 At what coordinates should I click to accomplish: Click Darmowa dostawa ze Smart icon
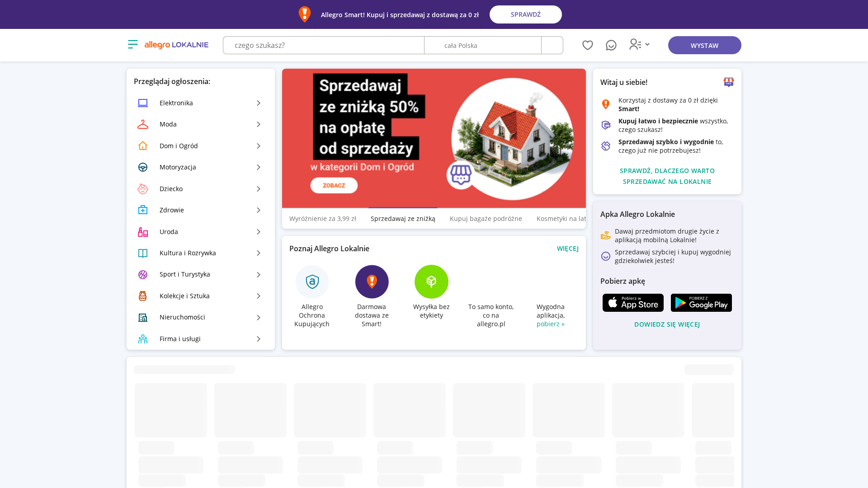click(x=372, y=282)
